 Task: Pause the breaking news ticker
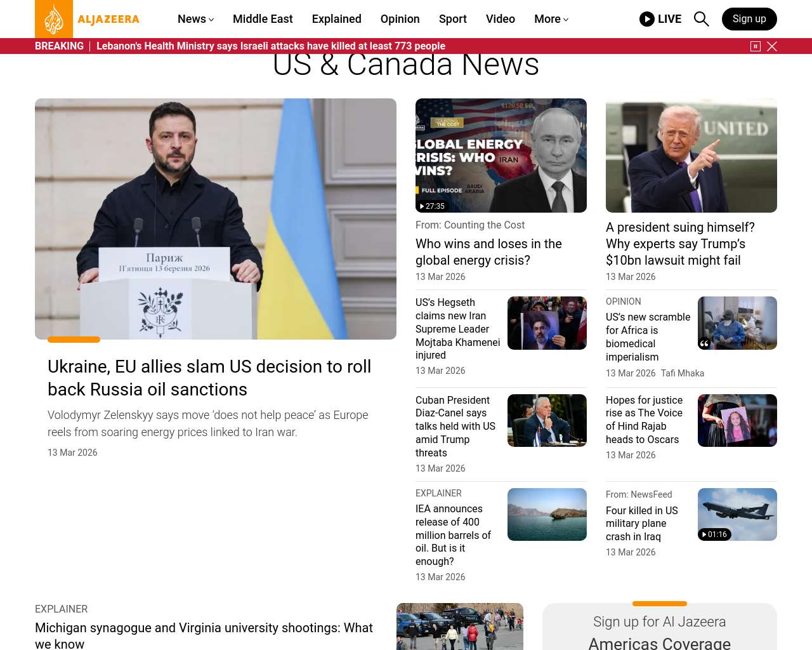755,46
